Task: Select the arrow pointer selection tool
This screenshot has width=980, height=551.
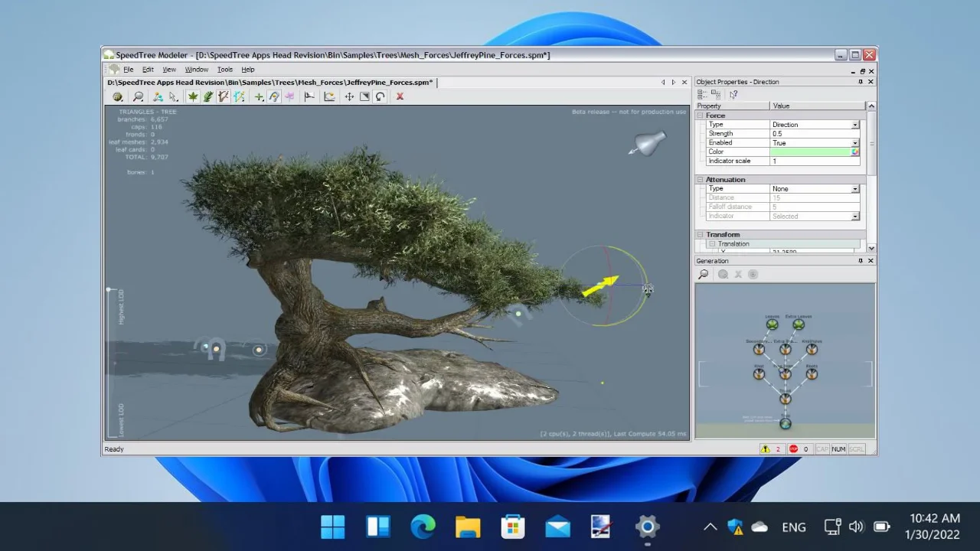Action: coord(173,96)
